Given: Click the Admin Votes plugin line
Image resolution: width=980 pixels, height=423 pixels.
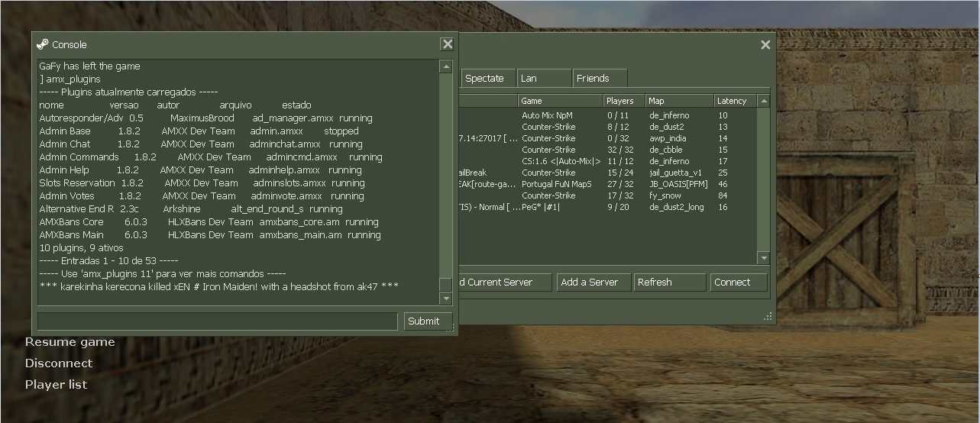Looking at the screenshot, I should point(202,196).
